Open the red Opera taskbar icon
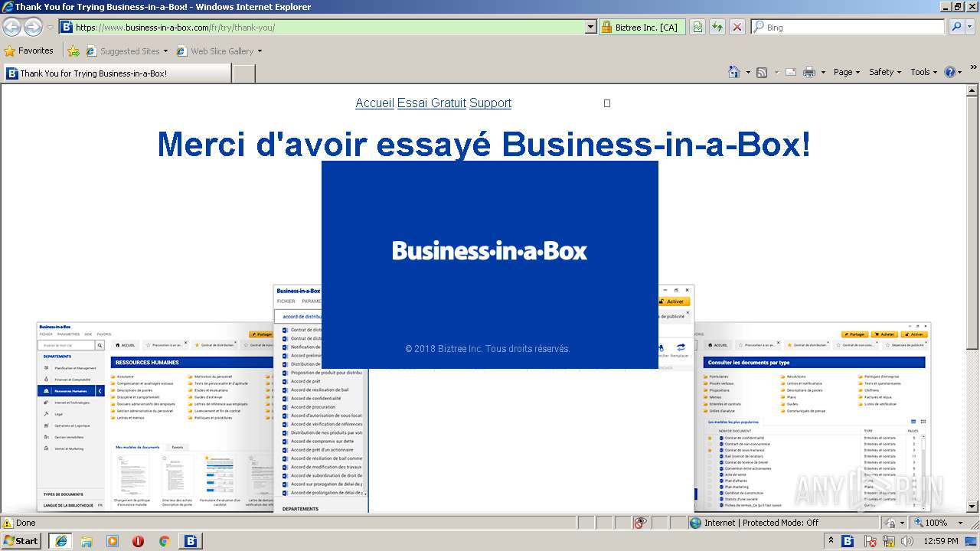This screenshot has height=551, width=980. pyautogui.click(x=139, y=541)
